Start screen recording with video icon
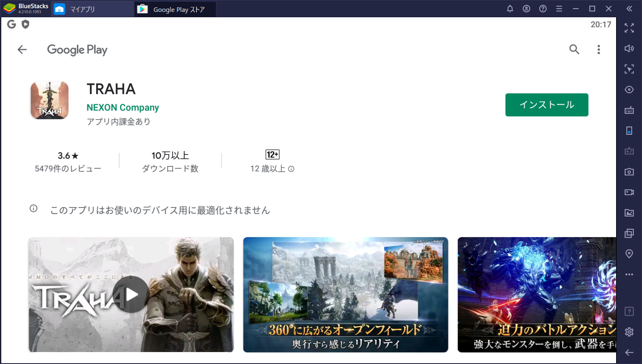642x364 pixels. click(629, 192)
